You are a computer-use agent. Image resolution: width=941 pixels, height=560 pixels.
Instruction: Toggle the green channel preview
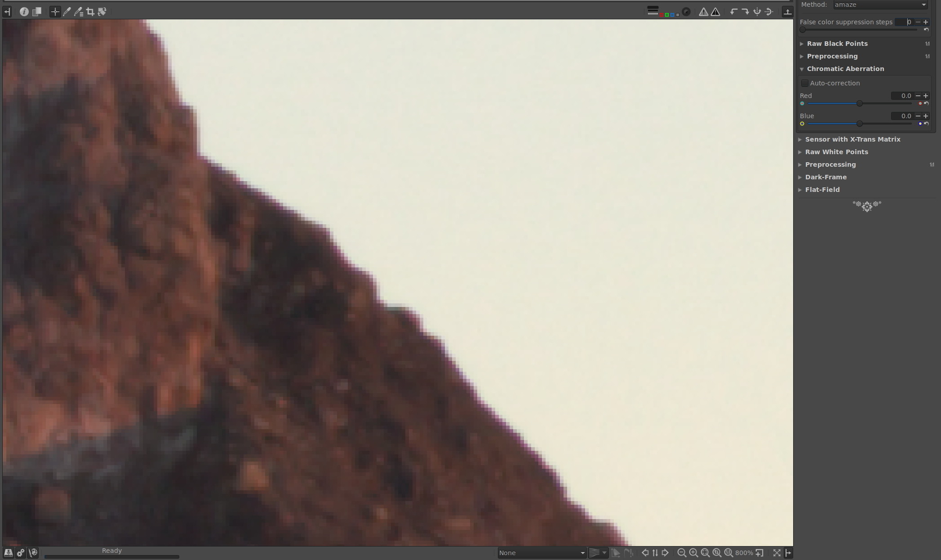pos(667,15)
